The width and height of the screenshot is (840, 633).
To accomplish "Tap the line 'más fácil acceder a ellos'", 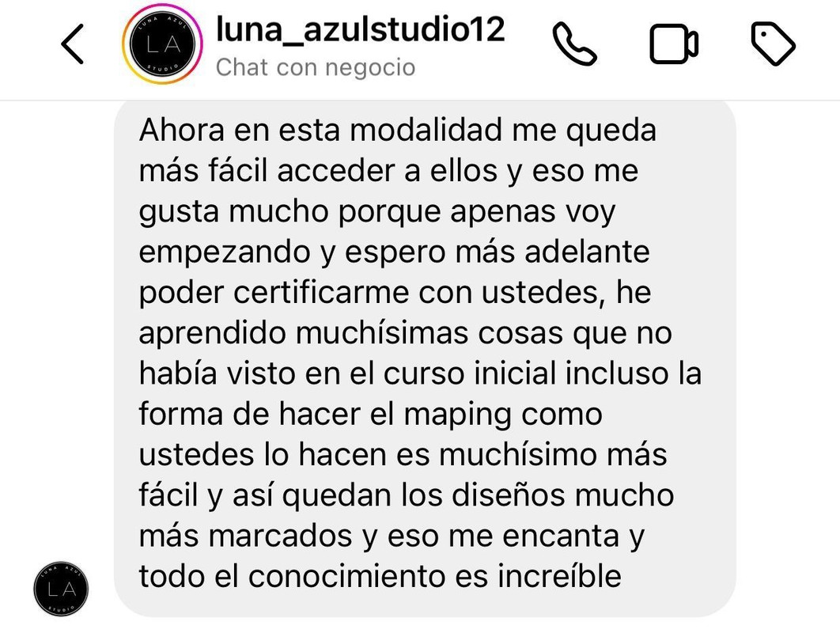I will (318, 171).
